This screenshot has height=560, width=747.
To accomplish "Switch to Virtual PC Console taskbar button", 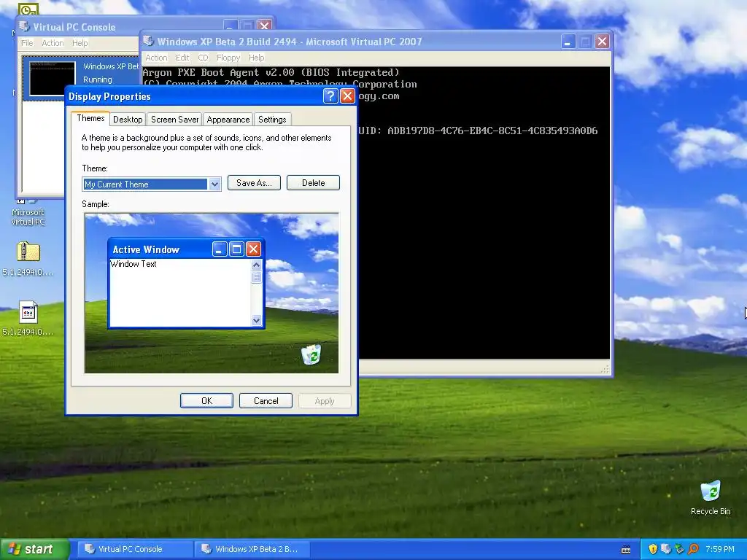I will pyautogui.click(x=134, y=549).
